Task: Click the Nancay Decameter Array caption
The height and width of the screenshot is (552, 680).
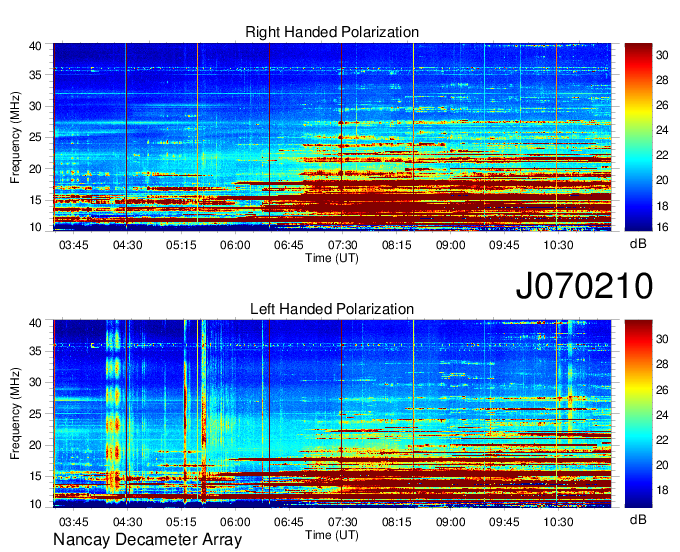Action: point(147,540)
